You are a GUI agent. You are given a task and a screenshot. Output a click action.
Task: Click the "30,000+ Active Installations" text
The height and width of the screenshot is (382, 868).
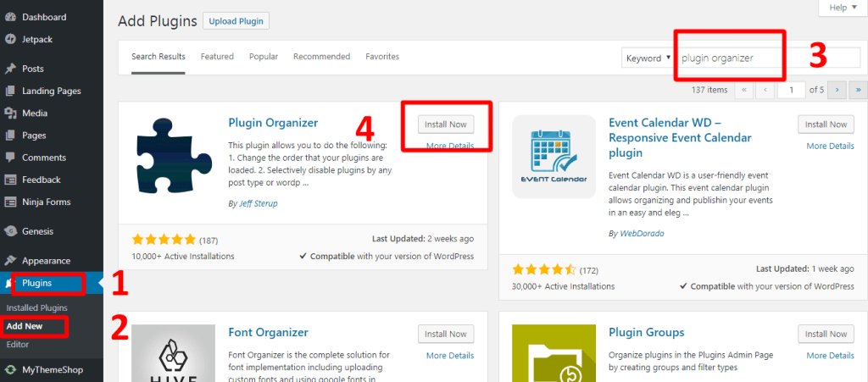click(x=564, y=286)
